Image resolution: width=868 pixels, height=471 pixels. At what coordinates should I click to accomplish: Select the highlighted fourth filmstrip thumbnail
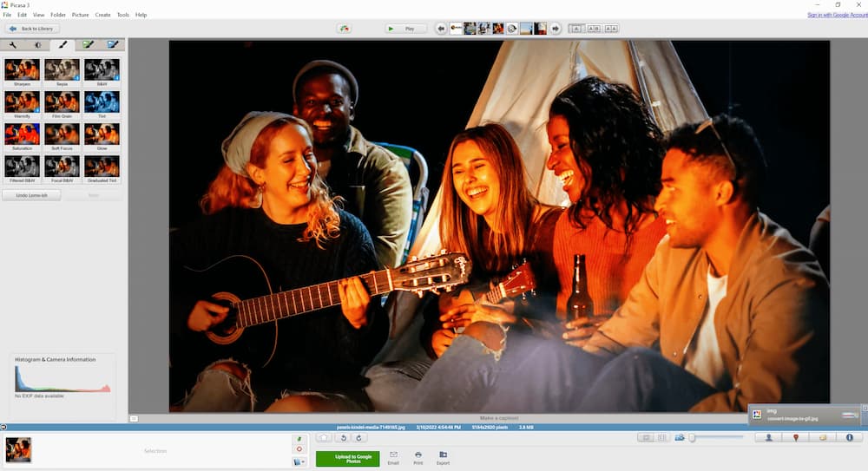(x=498, y=29)
